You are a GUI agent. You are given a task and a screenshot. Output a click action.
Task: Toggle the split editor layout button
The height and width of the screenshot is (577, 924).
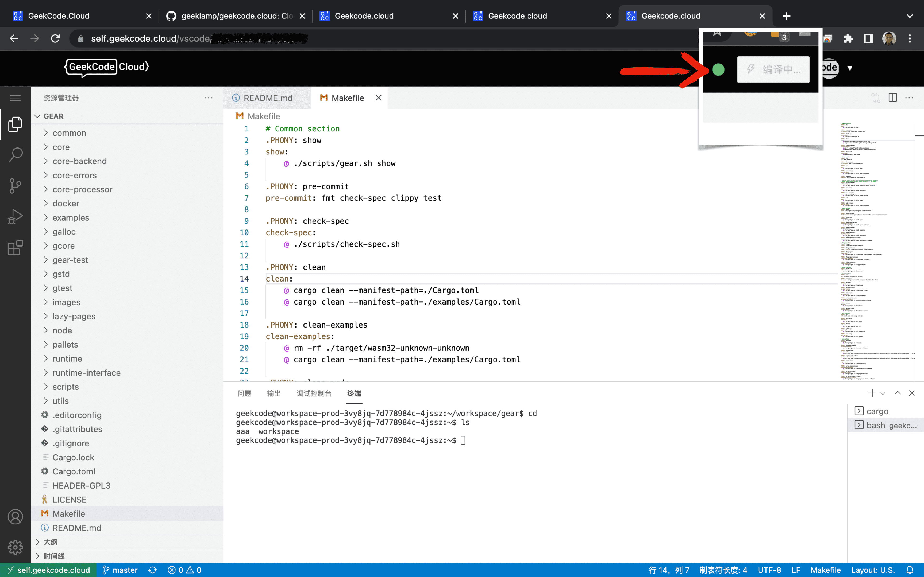[893, 98]
